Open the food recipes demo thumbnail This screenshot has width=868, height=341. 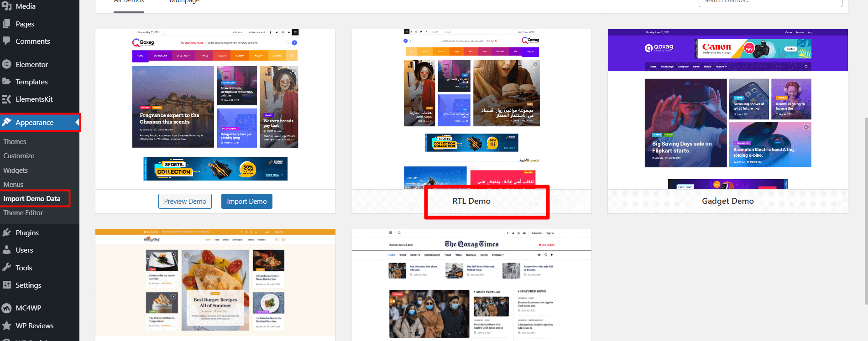pos(215,285)
